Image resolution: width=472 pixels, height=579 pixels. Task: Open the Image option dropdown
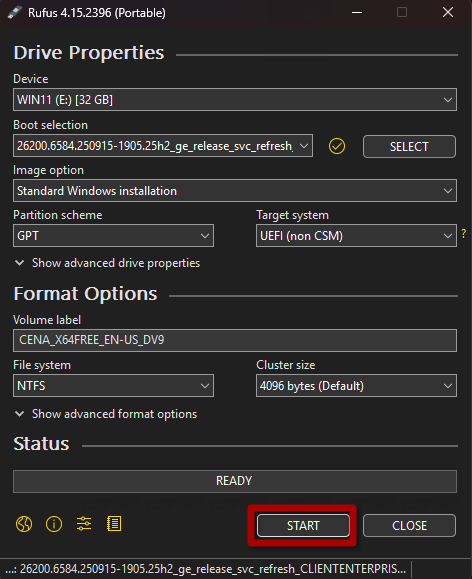click(235, 191)
